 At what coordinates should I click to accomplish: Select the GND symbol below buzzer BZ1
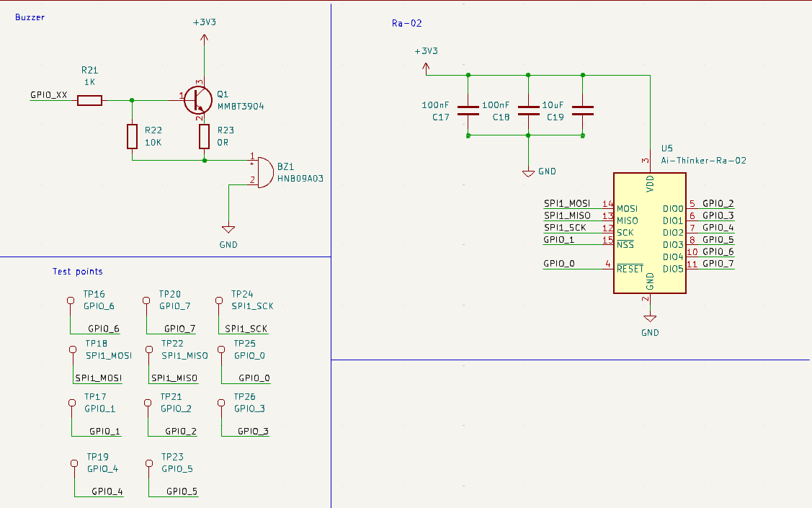pyautogui.click(x=228, y=229)
